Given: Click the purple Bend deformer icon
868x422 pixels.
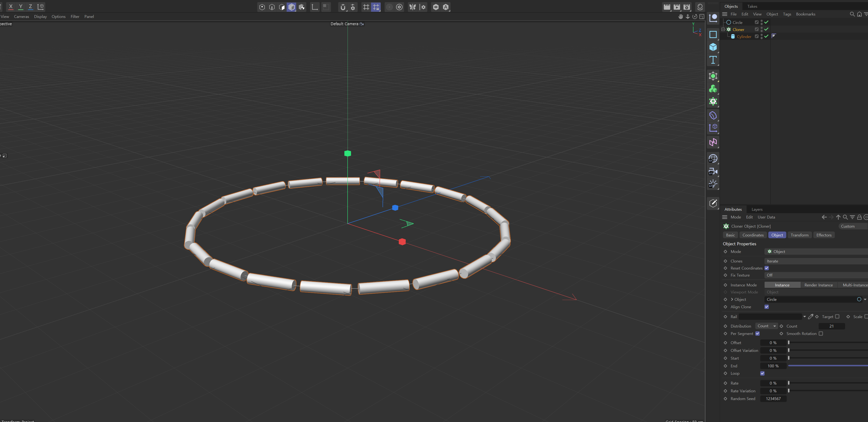Looking at the screenshot, I should coord(713,116).
